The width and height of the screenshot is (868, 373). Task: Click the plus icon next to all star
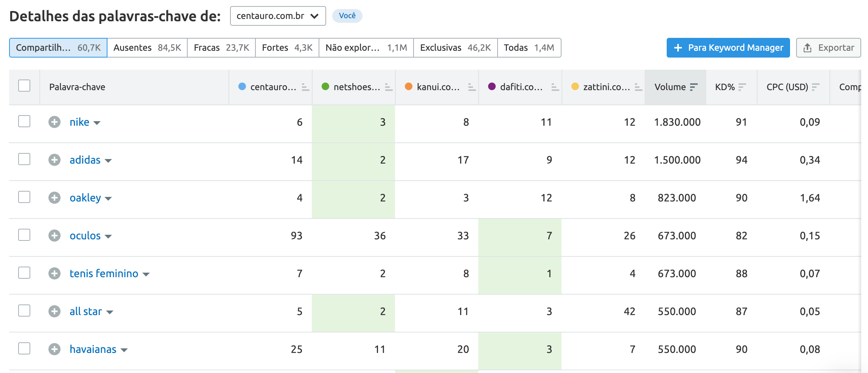(x=54, y=311)
